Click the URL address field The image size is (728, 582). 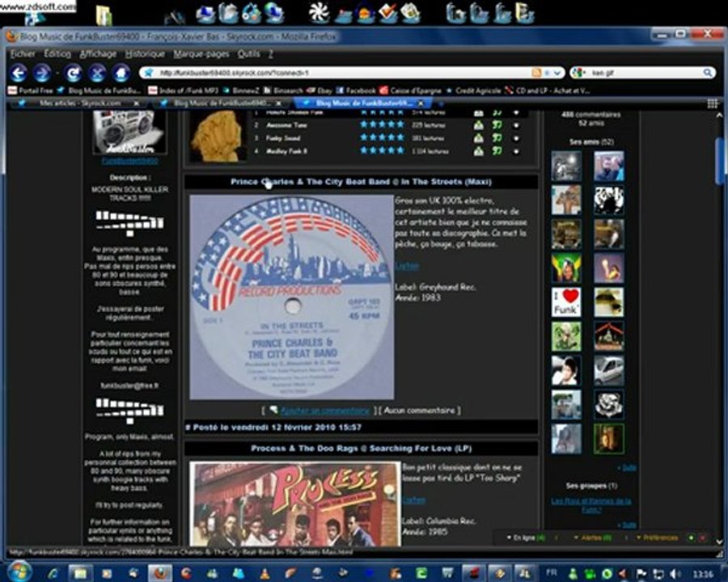[x=344, y=73]
